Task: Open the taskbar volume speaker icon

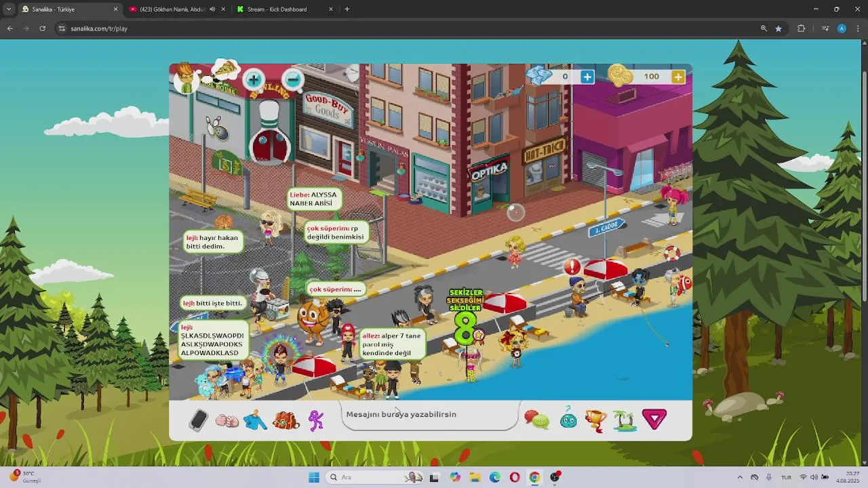Action: pos(814,477)
